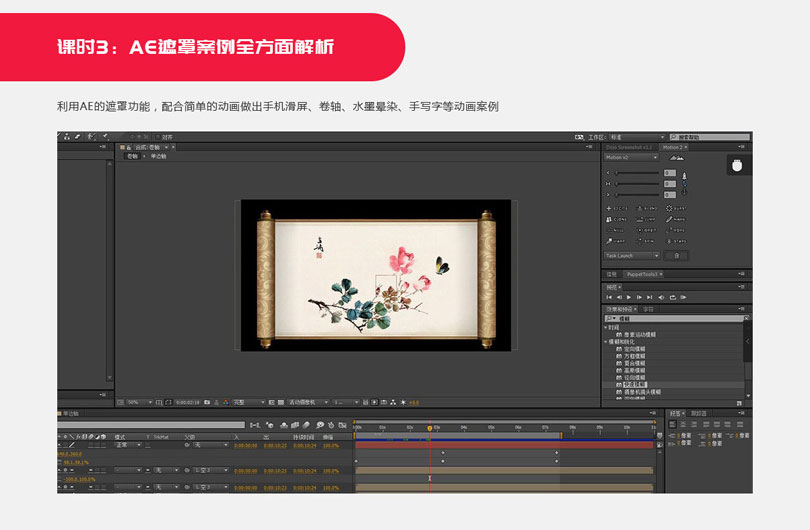
Task: Collapse the blur and sharpen effects category
Action: (x=606, y=342)
